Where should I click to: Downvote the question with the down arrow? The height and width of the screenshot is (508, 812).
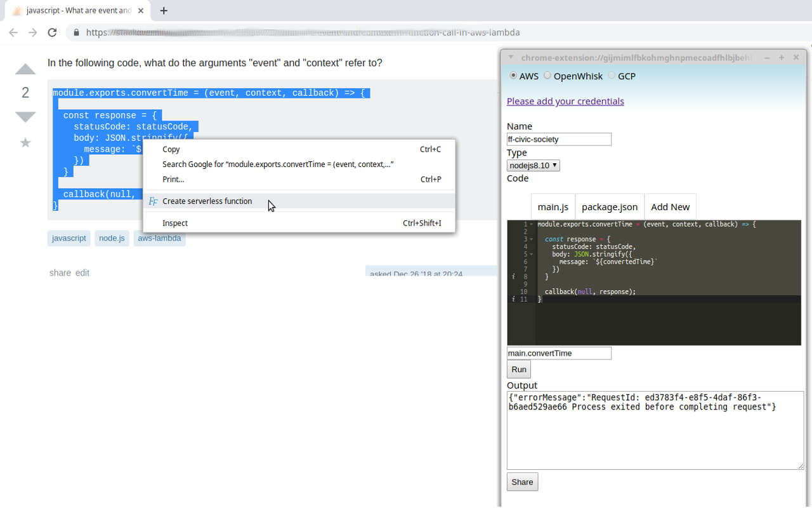coord(25,117)
